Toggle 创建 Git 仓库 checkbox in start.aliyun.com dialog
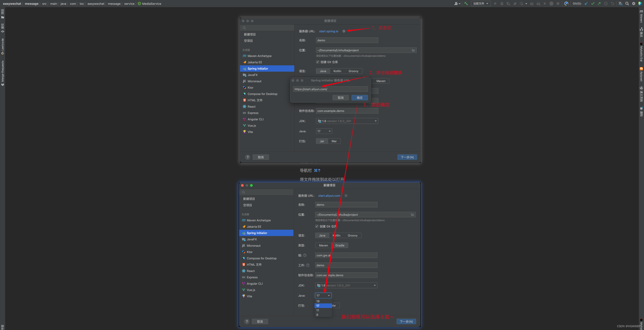The width and height of the screenshot is (644, 330). pyautogui.click(x=317, y=226)
